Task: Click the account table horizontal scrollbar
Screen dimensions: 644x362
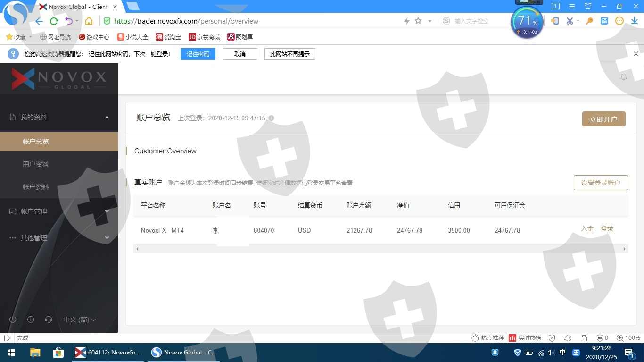Action: pyautogui.click(x=380, y=249)
